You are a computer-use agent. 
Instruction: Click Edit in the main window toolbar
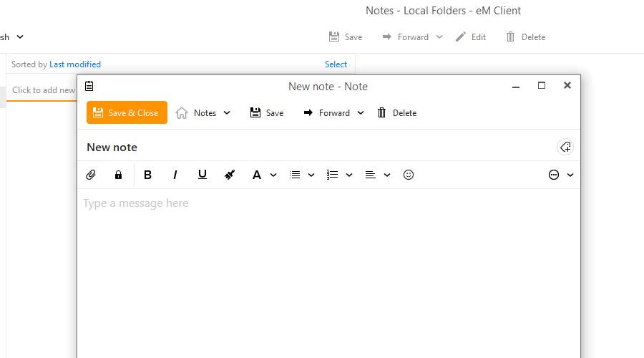[471, 37]
